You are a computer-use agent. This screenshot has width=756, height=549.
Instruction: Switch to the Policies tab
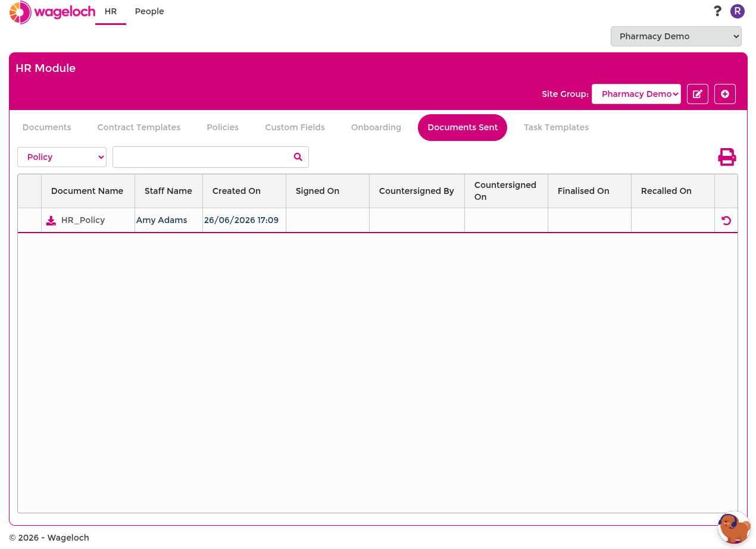[x=223, y=127]
